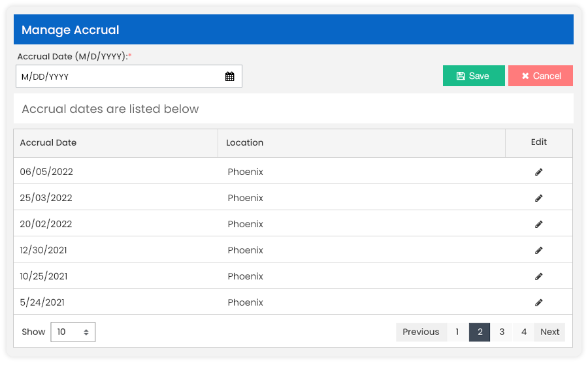The height and width of the screenshot is (365, 588).
Task: Edit the 25/03/2022 accrual entry
Action: [538, 198]
